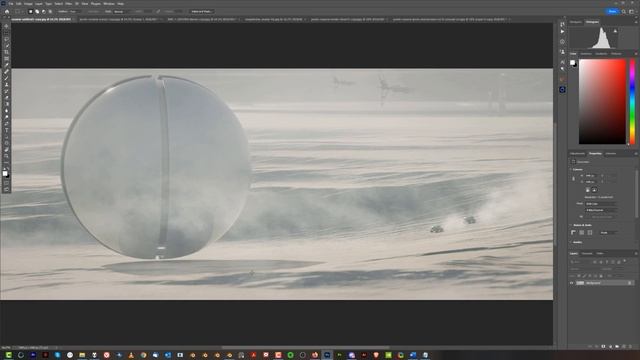Open the Actions panel play icon
Viewport: 640px width, 360px height.
pos(562,32)
